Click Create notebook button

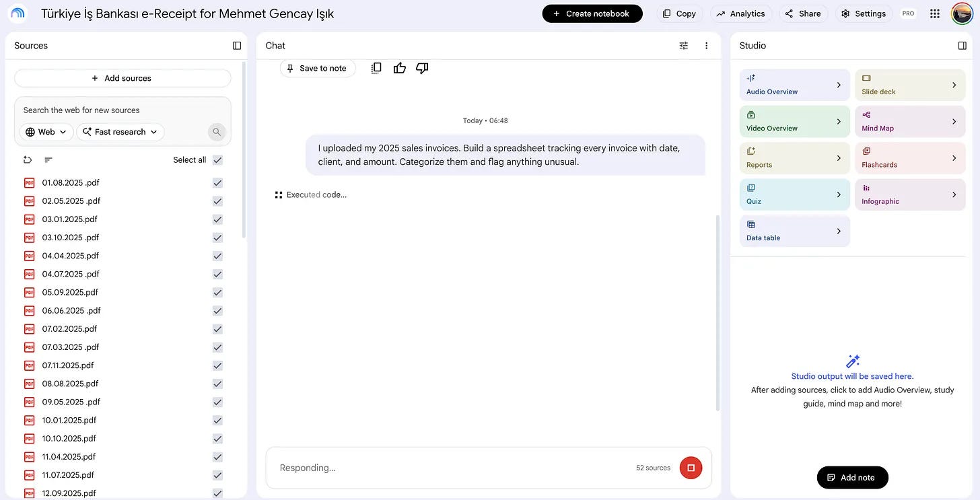592,13
